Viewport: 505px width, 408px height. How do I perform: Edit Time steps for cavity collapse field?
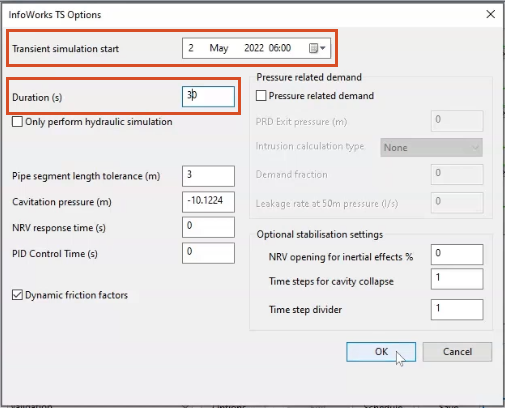pyautogui.click(x=457, y=279)
